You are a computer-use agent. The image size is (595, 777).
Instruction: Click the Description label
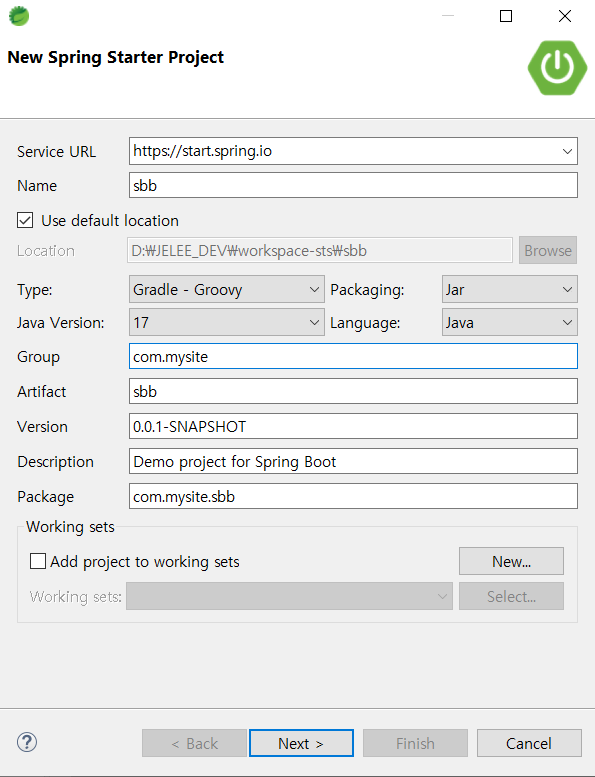coord(55,462)
